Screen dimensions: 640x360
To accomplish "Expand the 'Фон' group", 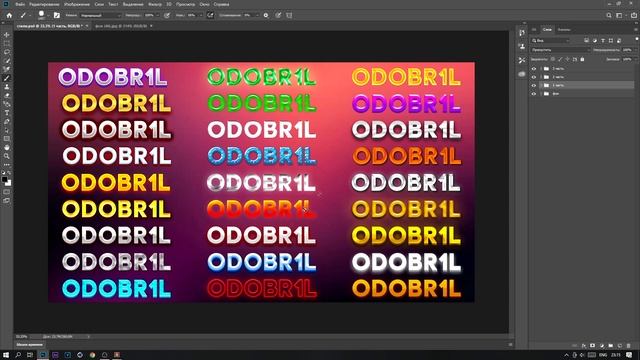I will pyautogui.click(x=541, y=93).
